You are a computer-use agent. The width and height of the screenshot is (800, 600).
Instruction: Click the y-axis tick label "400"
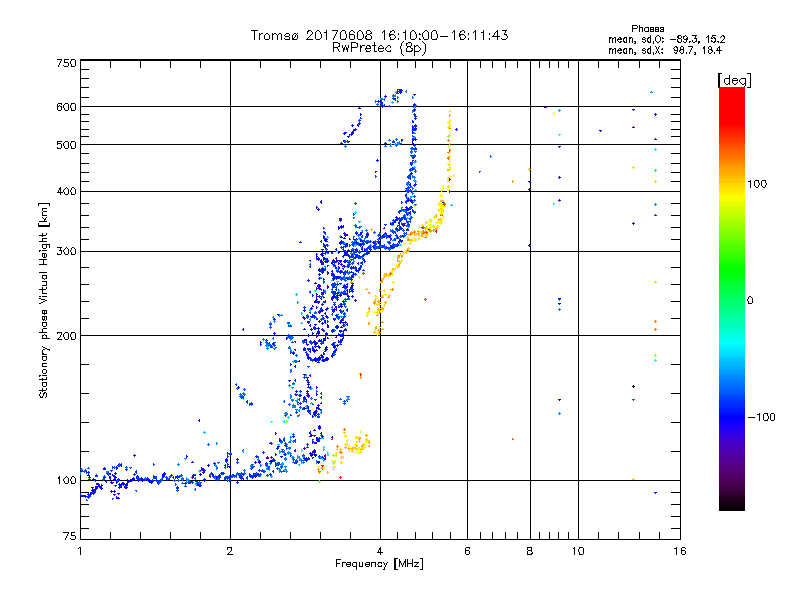point(67,191)
